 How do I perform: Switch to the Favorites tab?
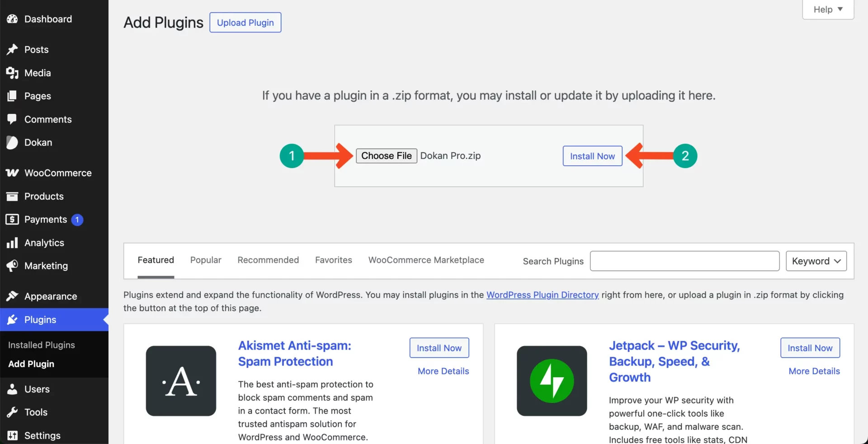click(x=334, y=260)
